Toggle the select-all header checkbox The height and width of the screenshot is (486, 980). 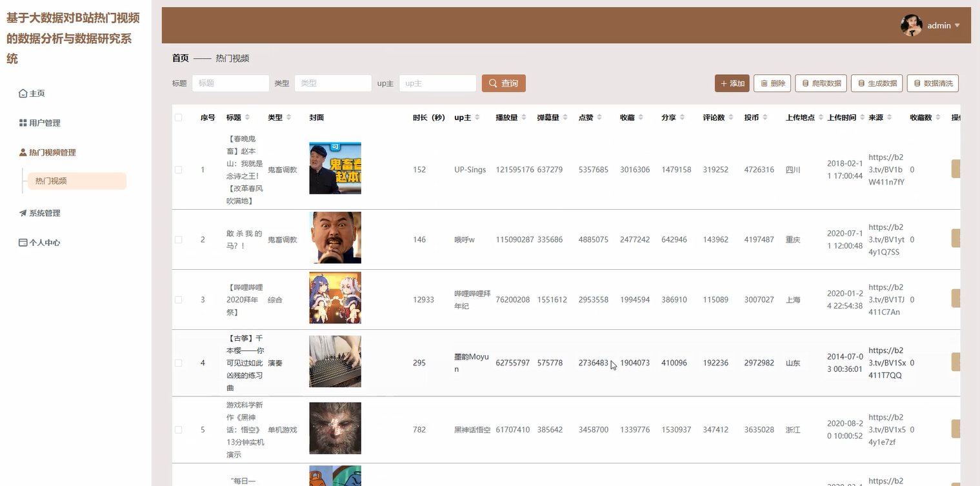[x=179, y=117]
